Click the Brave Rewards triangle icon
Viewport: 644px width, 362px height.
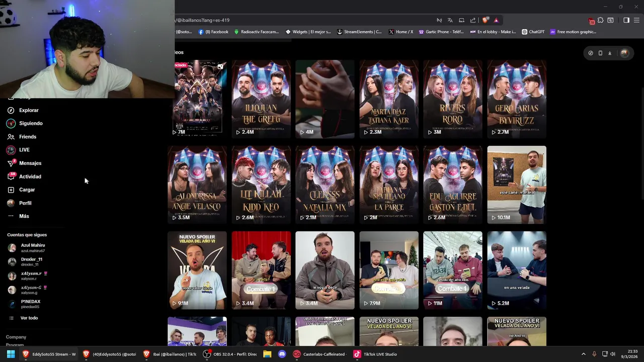point(496,20)
